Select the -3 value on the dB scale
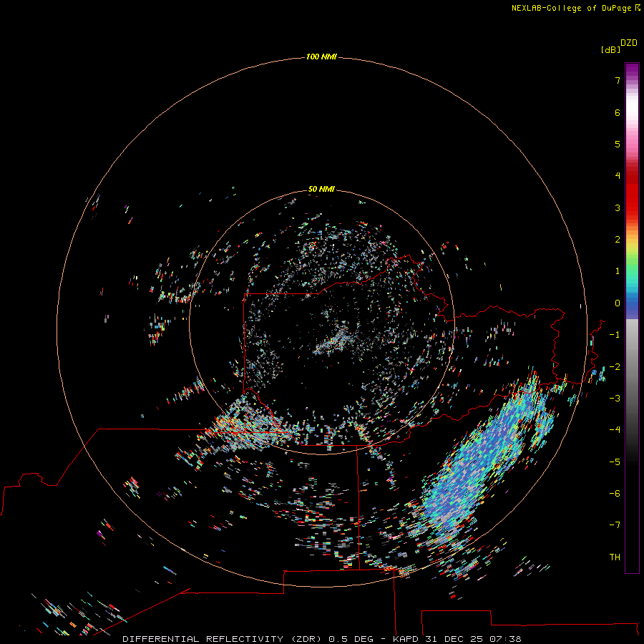644x644 pixels. tap(615, 399)
